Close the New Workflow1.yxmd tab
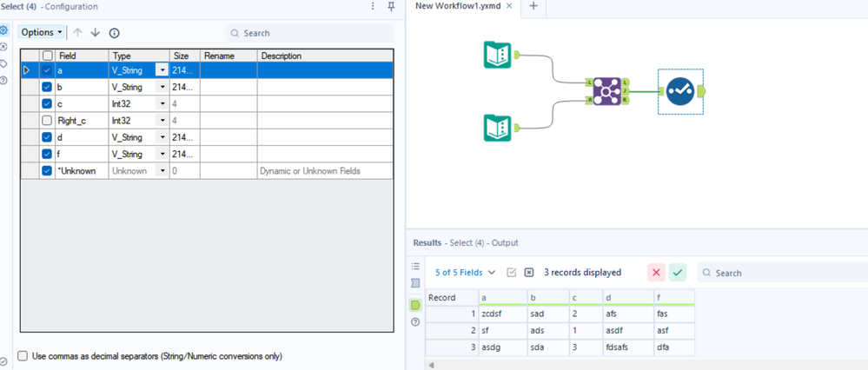 [510, 6]
